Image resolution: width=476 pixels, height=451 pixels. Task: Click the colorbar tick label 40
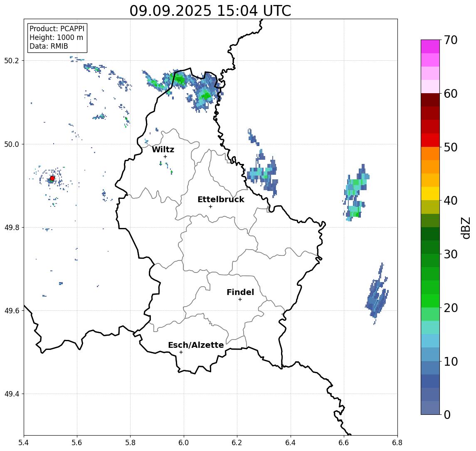tap(451, 201)
